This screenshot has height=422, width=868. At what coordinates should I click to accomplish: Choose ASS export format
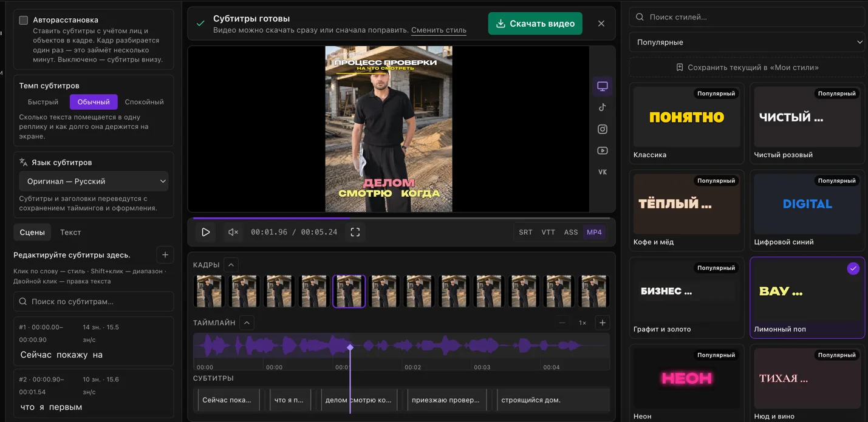571,232
